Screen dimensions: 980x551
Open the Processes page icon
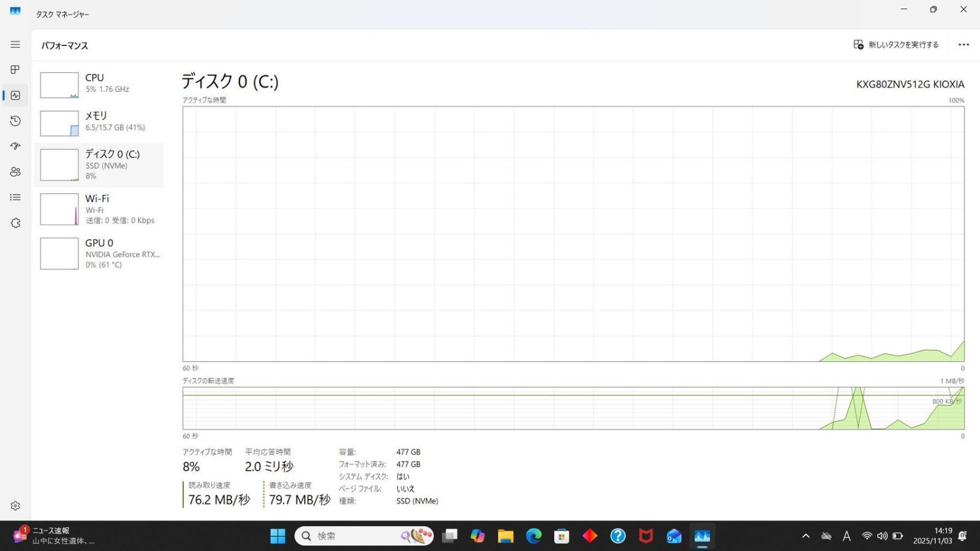[x=15, y=70]
